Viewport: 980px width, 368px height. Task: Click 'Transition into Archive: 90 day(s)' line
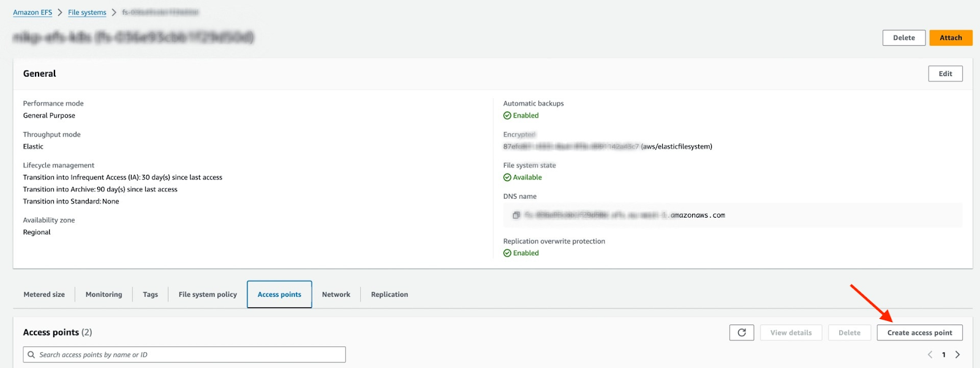click(100, 190)
